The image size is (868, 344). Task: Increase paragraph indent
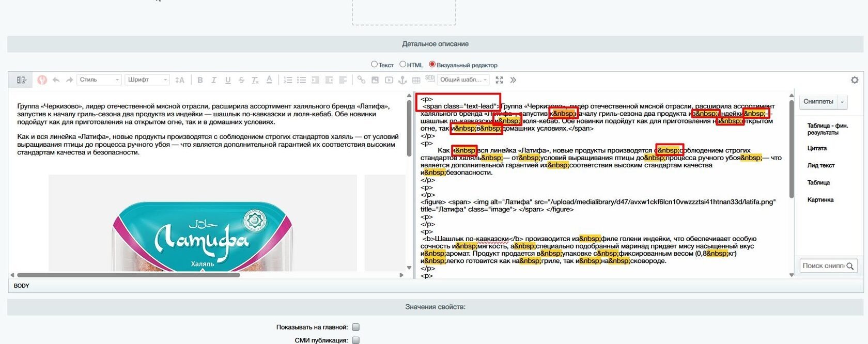[315, 80]
